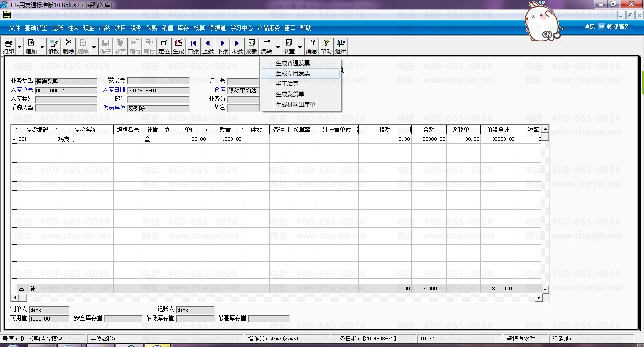The width and height of the screenshot is (644, 347).
Task: Click the 入库日期 field label
Action: (x=114, y=90)
